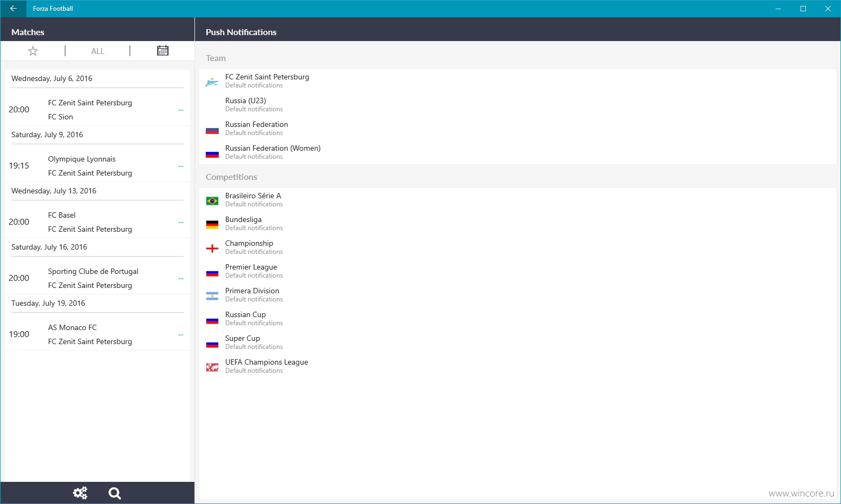Select the Sporting Clube de Portugal team name
The height and width of the screenshot is (504, 841).
93,271
